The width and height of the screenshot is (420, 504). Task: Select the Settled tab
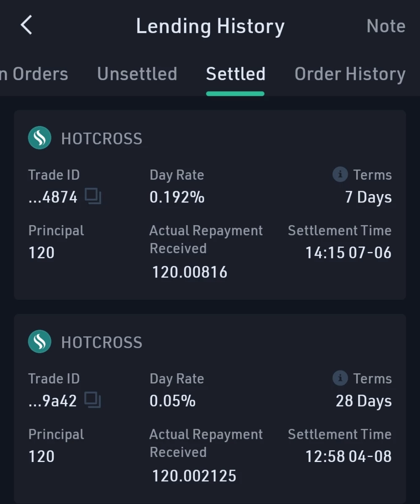pos(236,74)
